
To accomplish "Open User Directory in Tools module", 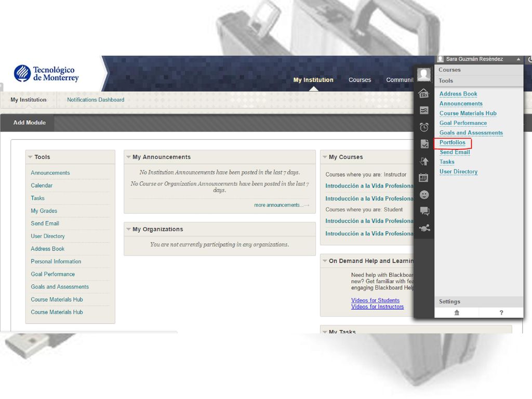I will click(x=47, y=236).
